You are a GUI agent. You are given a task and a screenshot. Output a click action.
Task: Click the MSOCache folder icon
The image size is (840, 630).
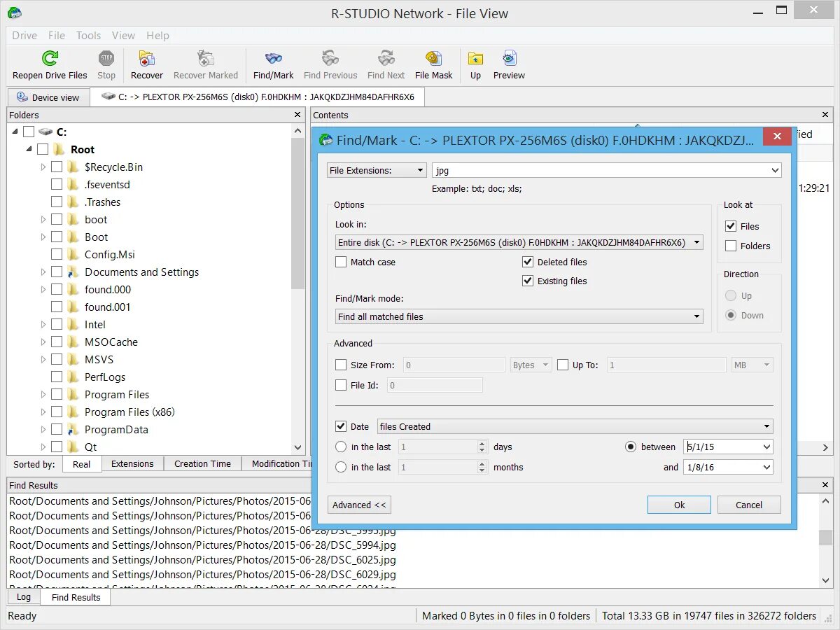click(x=73, y=342)
